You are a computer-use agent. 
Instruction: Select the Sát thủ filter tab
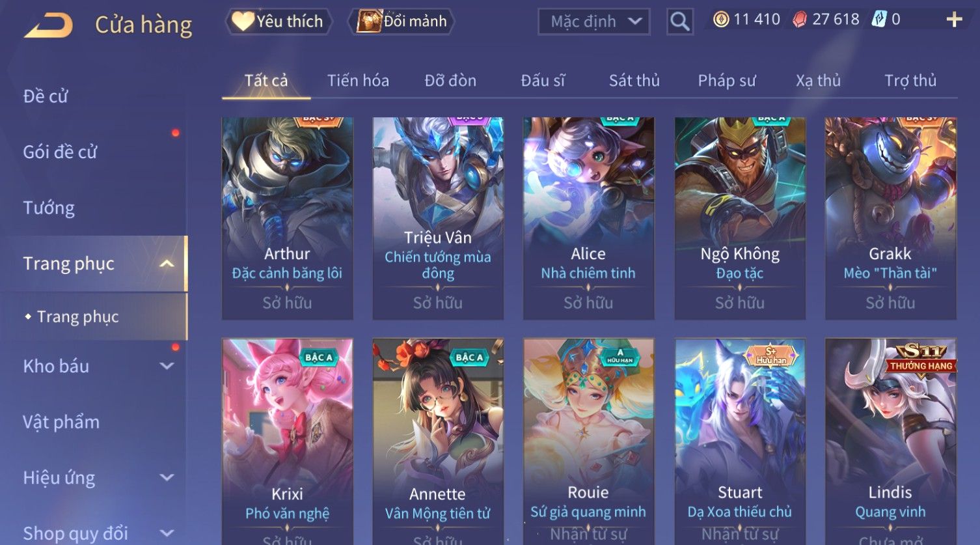pos(634,81)
